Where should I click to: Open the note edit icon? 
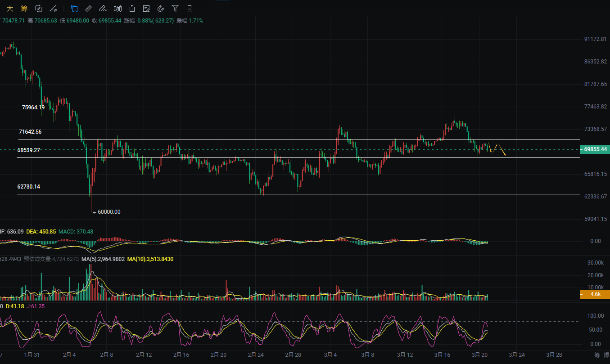point(146,8)
